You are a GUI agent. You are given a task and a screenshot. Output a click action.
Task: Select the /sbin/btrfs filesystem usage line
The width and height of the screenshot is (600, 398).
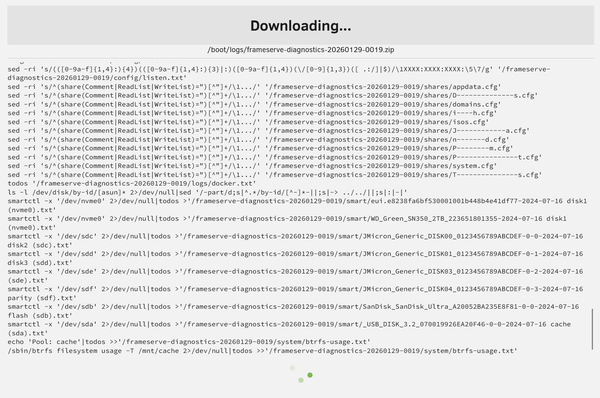tap(262, 351)
